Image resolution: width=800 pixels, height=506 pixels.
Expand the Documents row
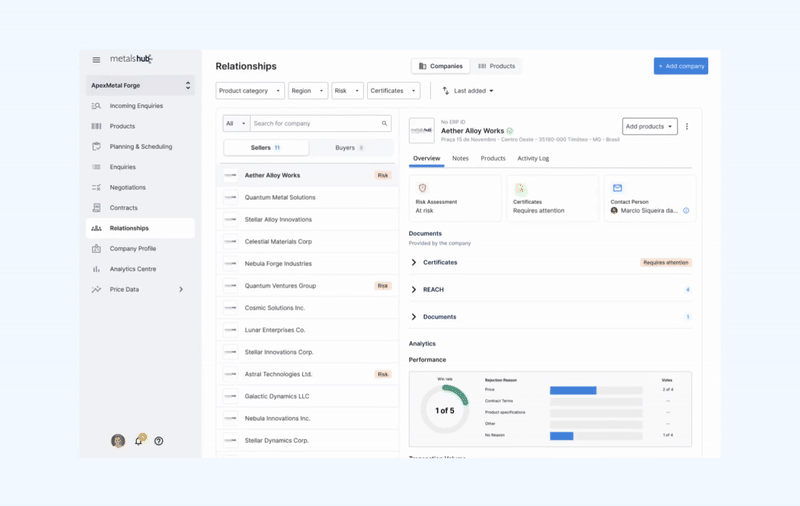[550, 317]
